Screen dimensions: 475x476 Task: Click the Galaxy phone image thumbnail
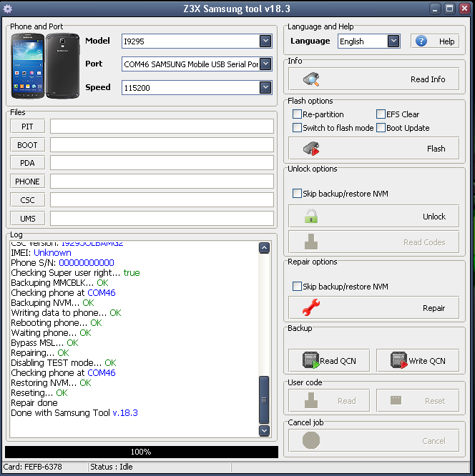(44, 66)
